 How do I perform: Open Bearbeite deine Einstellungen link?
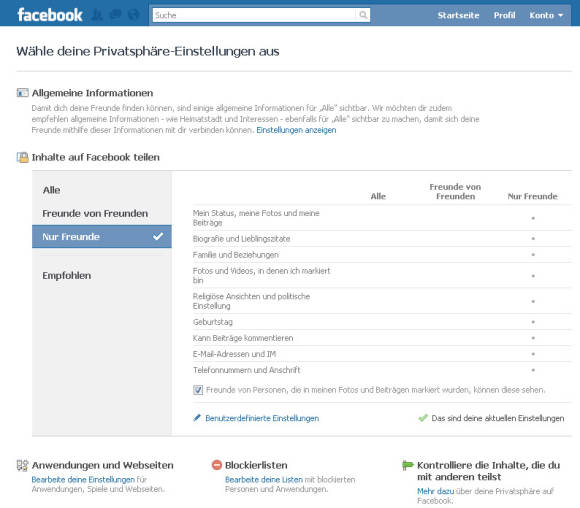pyautogui.click(x=83, y=480)
